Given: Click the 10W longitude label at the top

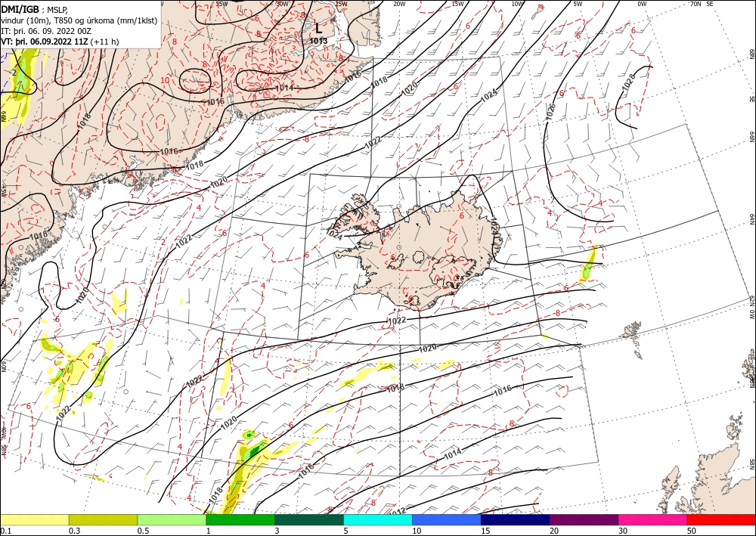Looking at the screenshot, I should click(517, 3).
